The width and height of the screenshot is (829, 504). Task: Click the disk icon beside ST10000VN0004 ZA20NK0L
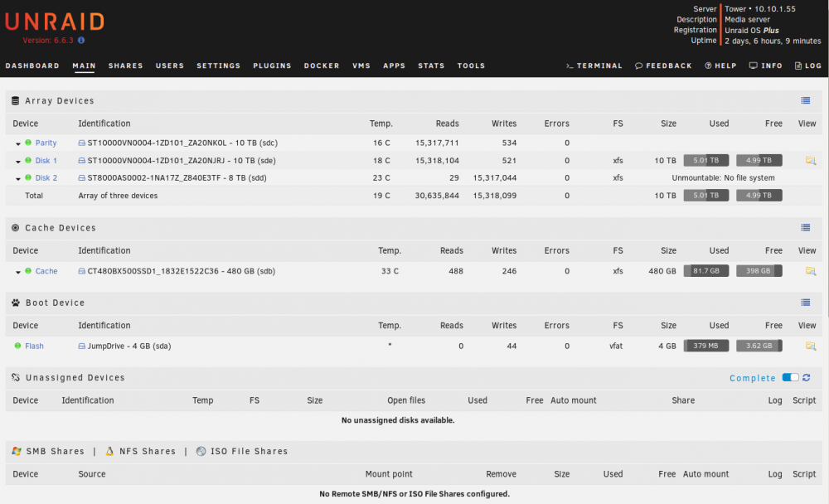click(81, 143)
